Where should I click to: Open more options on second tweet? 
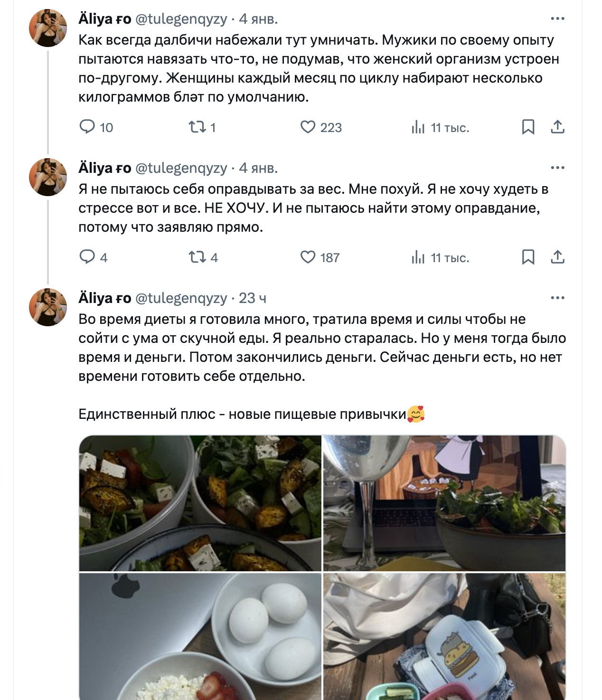pyautogui.click(x=557, y=168)
